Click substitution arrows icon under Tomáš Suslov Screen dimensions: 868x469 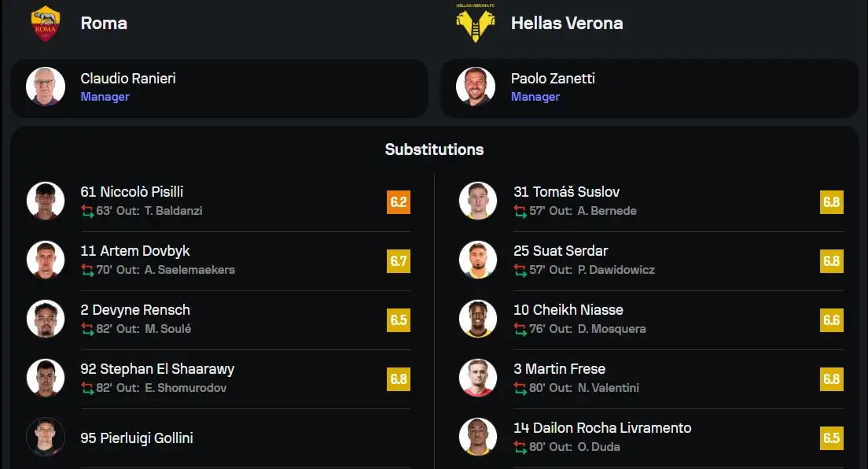point(520,211)
